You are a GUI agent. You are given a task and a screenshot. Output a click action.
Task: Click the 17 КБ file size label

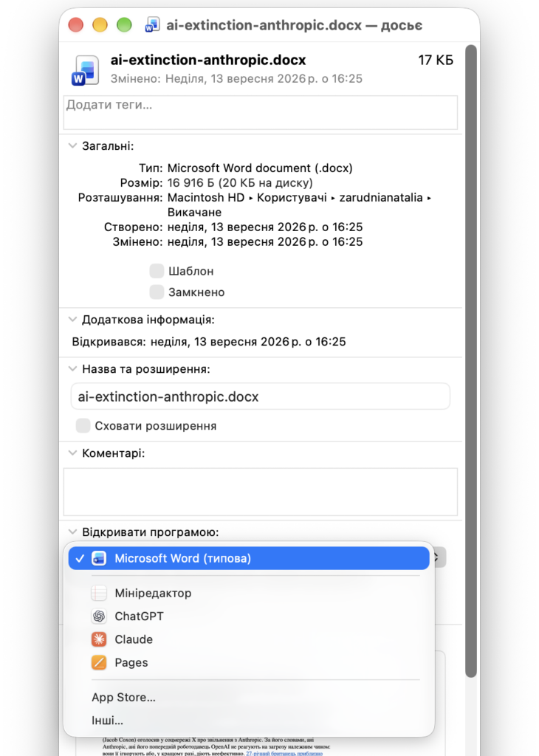[436, 61]
